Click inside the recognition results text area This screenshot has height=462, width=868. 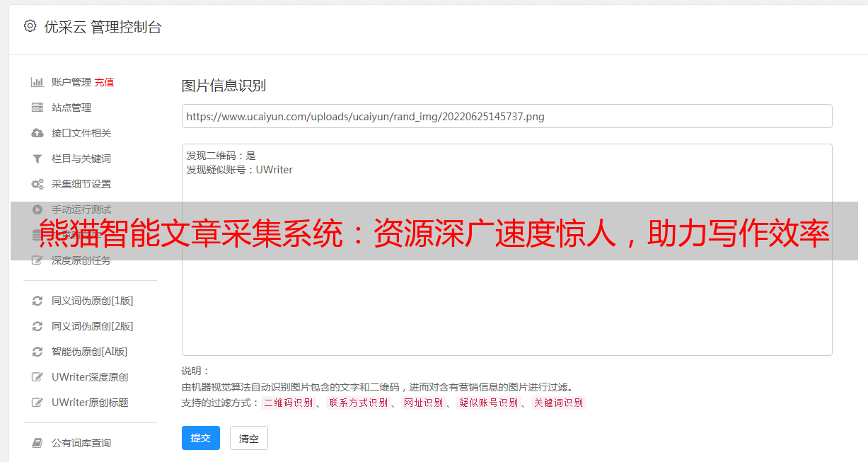point(507,250)
